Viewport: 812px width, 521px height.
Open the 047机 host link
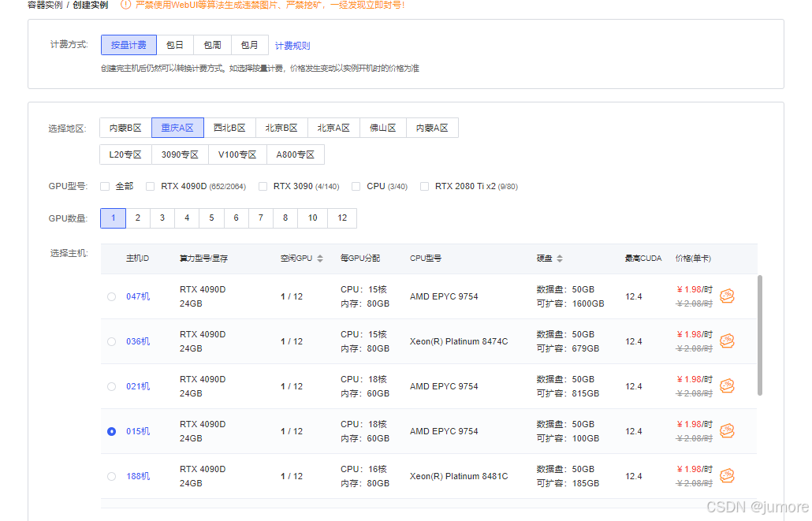(x=138, y=296)
